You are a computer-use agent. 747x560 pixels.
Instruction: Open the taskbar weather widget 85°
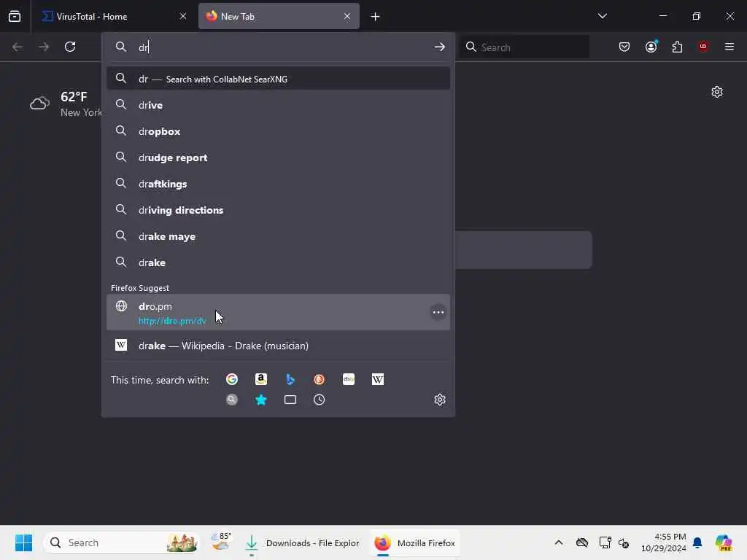pyautogui.click(x=222, y=542)
